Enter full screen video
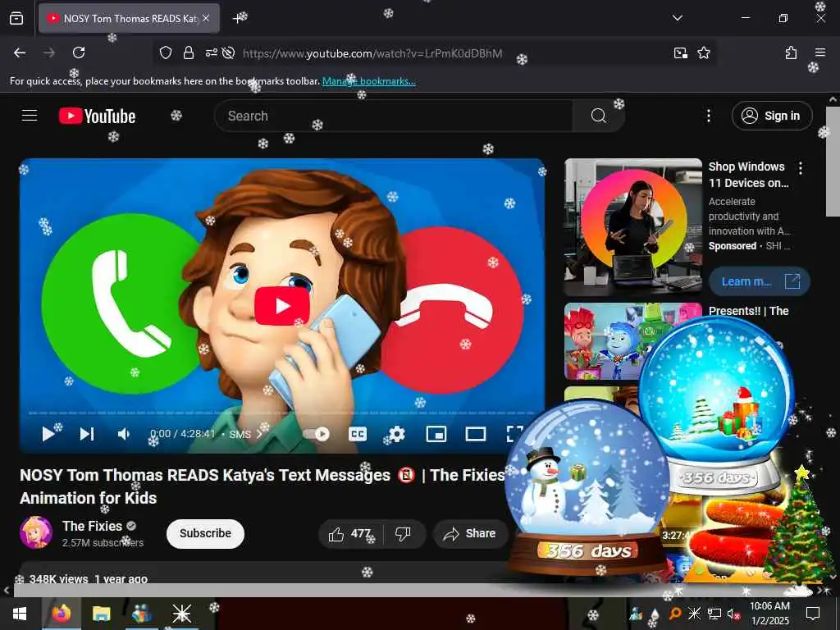Screen dimensions: 840x630 coord(514,434)
